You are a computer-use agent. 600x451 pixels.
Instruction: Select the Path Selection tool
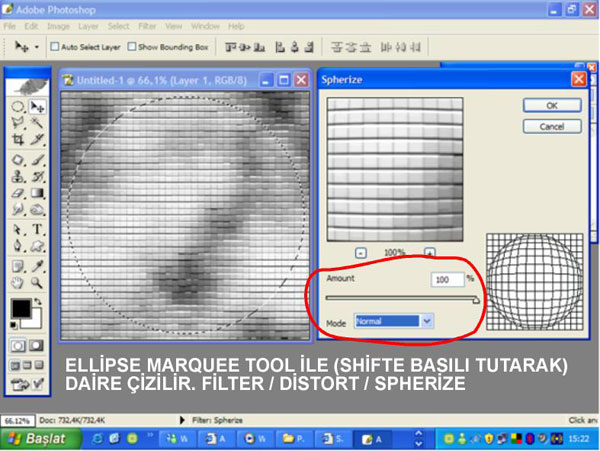pyautogui.click(x=18, y=229)
